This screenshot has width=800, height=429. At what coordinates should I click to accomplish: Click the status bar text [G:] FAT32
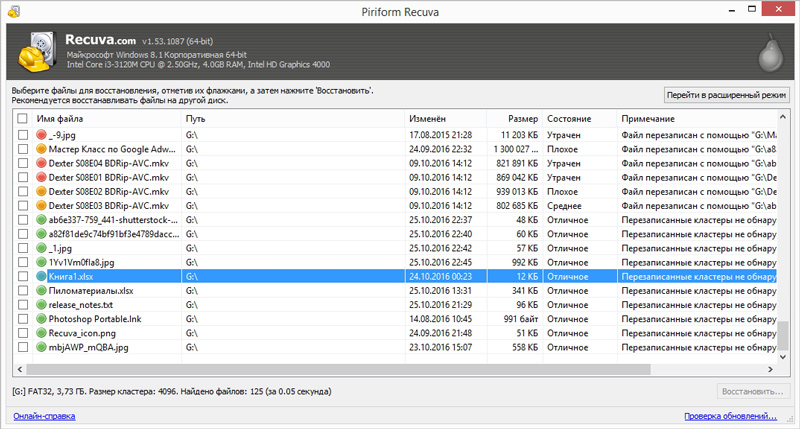171,391
